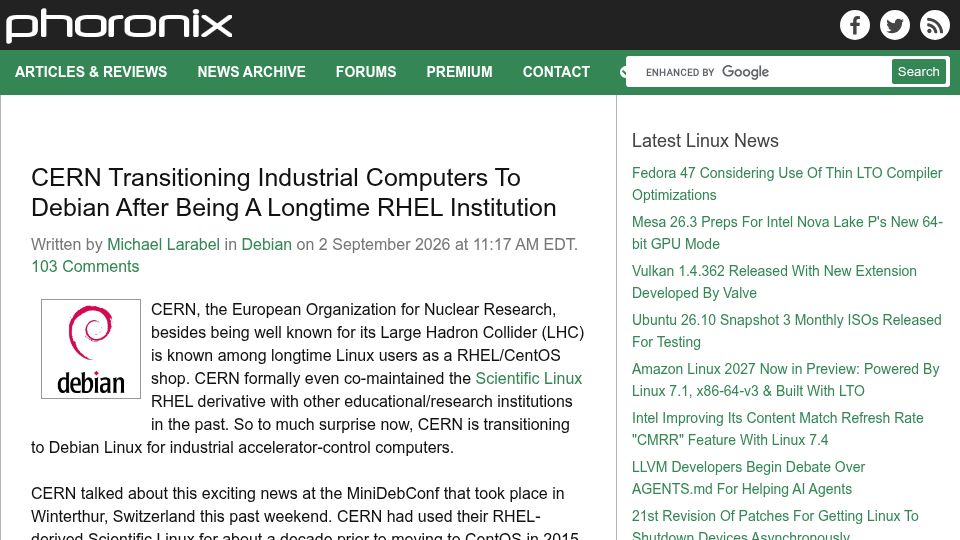
Task: Open the Phoronix Facebook page icon
Action: [x=855, y=25]
